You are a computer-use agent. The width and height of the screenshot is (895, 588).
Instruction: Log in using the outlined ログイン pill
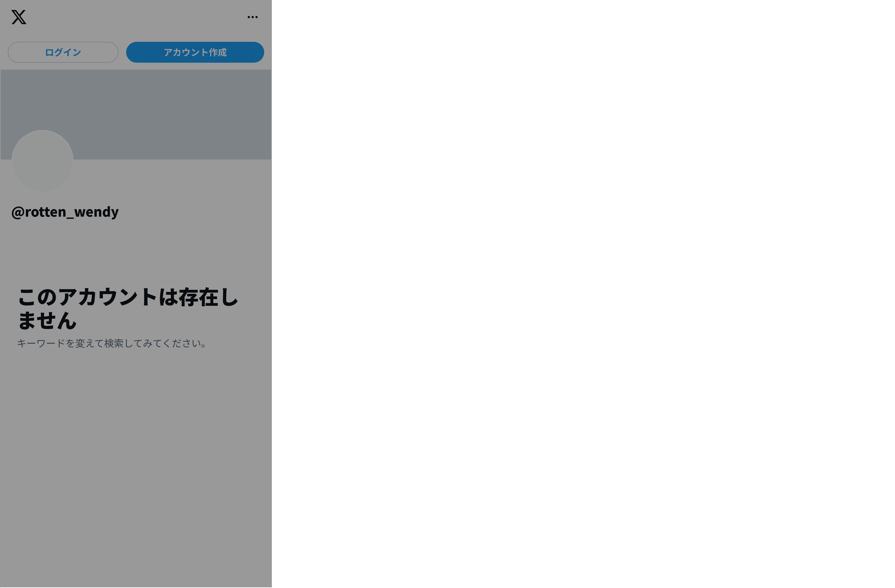coord(63,52)
